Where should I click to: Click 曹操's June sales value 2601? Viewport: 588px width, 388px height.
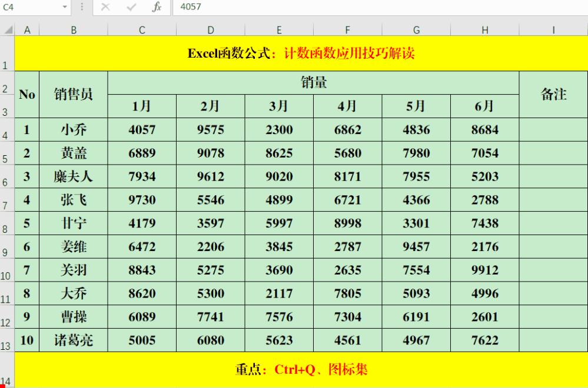pyautogui.click(x=484, y=316)
